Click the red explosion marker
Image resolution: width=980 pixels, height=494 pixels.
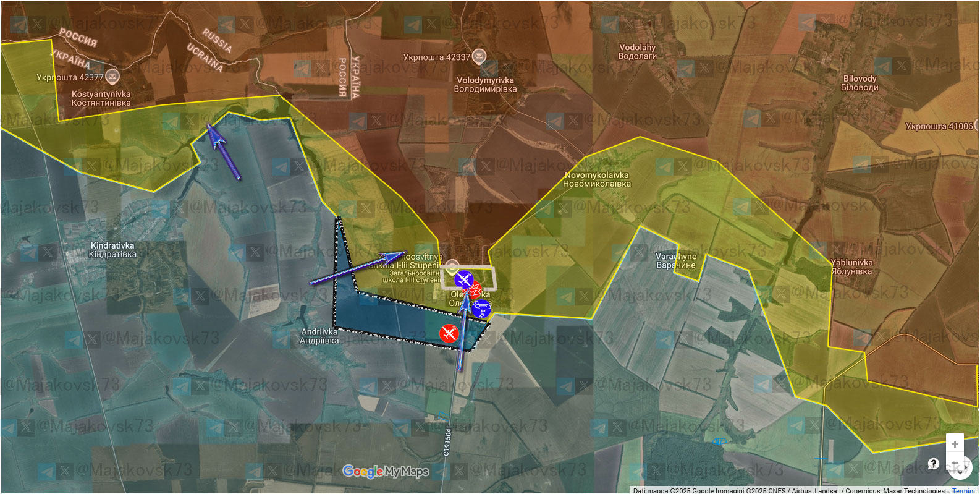(x=475, y=290)
